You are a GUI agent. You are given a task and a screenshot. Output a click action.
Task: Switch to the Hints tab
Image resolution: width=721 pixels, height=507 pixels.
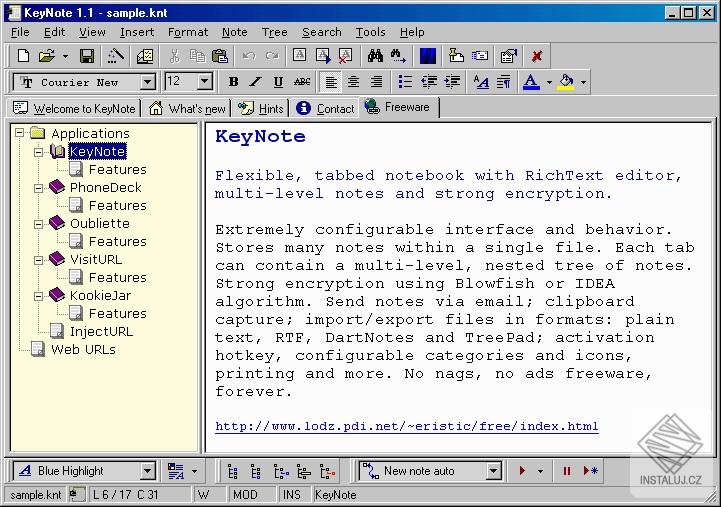[260, 109]
